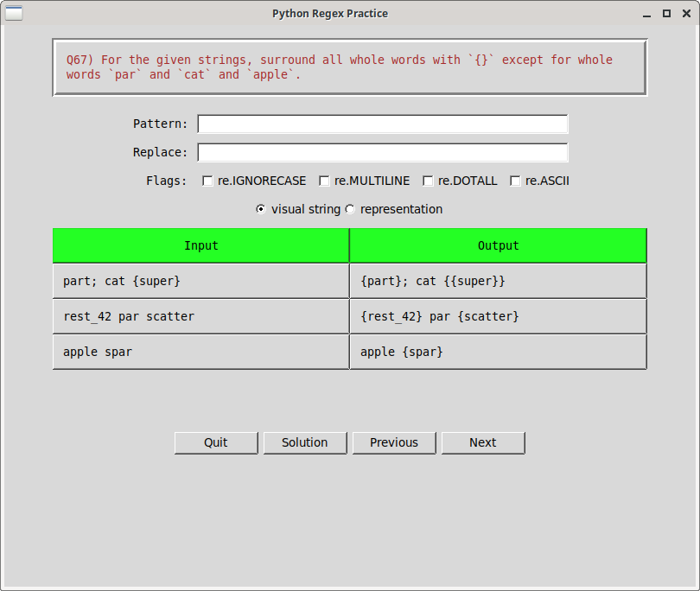700x591 pixels.
Task: Select the visual string radio button
Action: tap(261, 209)
